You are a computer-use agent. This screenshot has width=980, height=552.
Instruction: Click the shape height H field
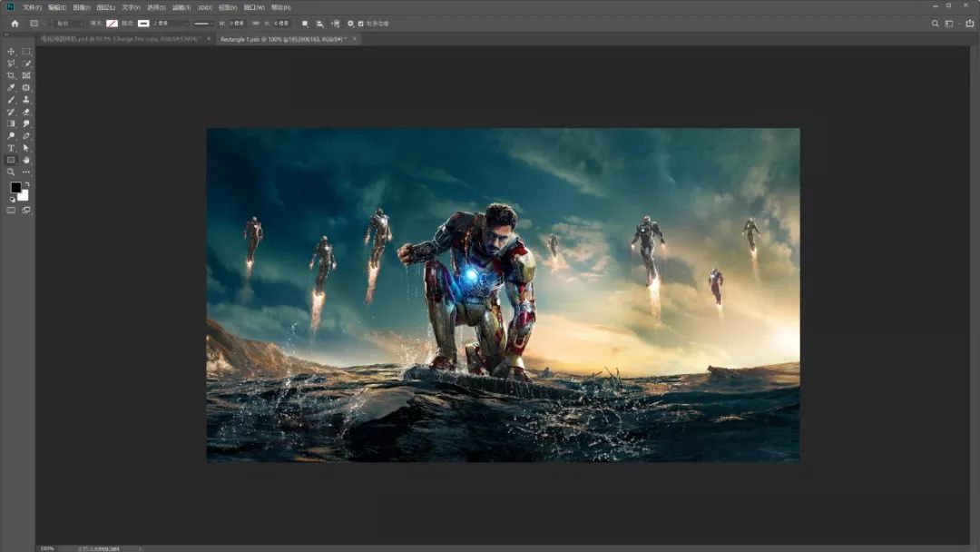(x=281, y=24)
